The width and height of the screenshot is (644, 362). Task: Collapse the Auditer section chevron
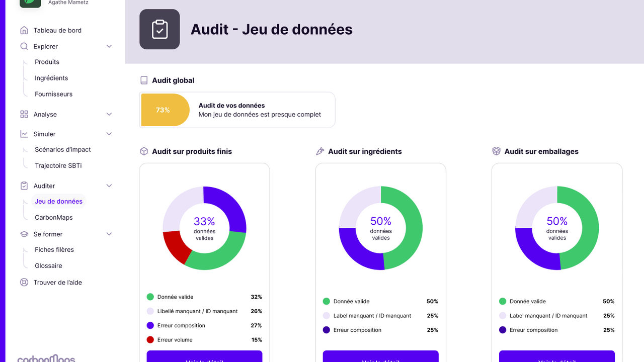[109, 186]
